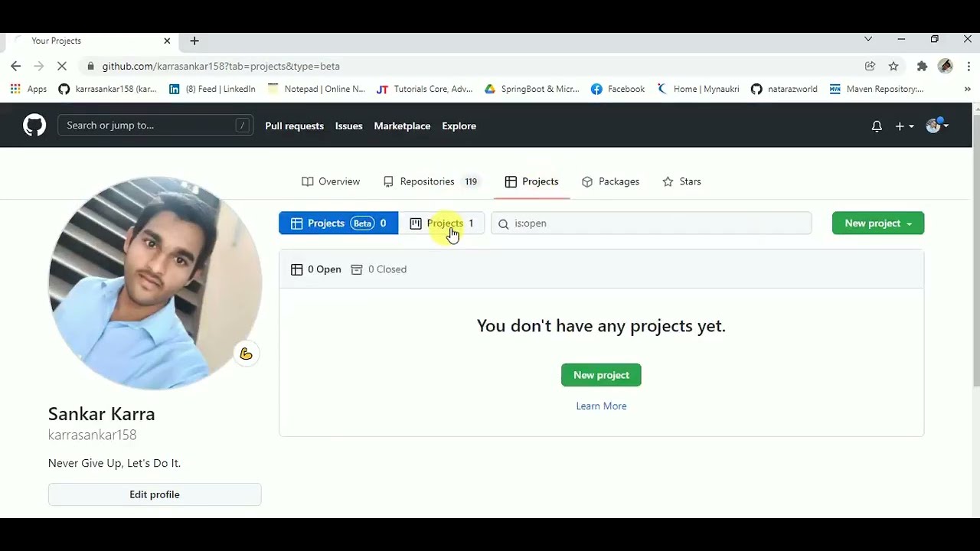
Task: Open Notepad Online bookmark
Action: tap(316, 89)
